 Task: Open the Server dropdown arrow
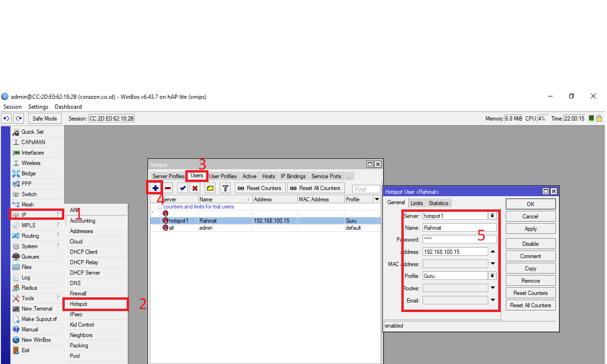tap(493, 216)
